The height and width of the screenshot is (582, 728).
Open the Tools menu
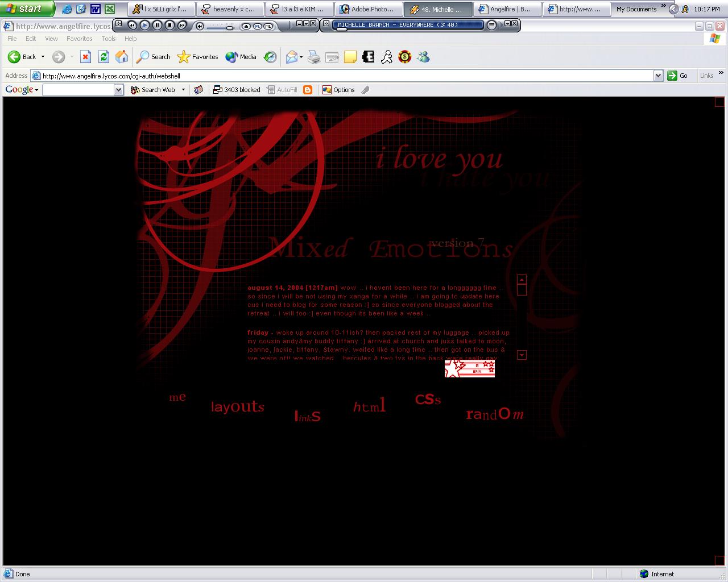tap(109, 39)
